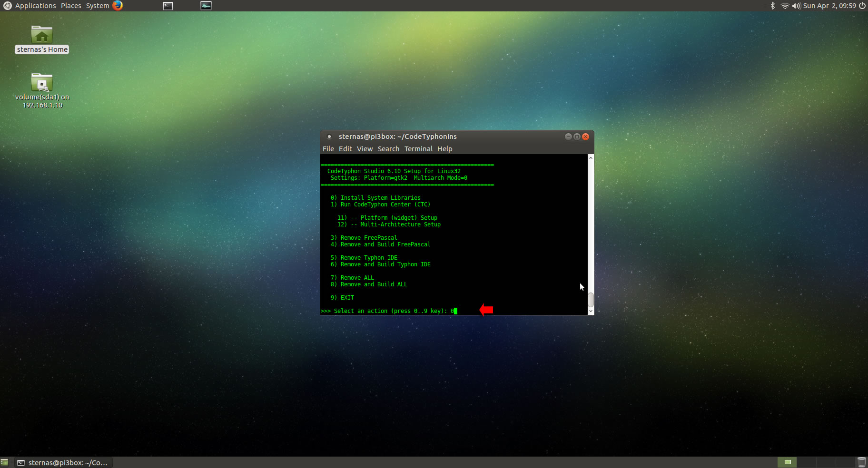Screen dimensions: 868x468
Task: Open the System menu in top panel
Action: pyautogui.click(x=98, y=6)
